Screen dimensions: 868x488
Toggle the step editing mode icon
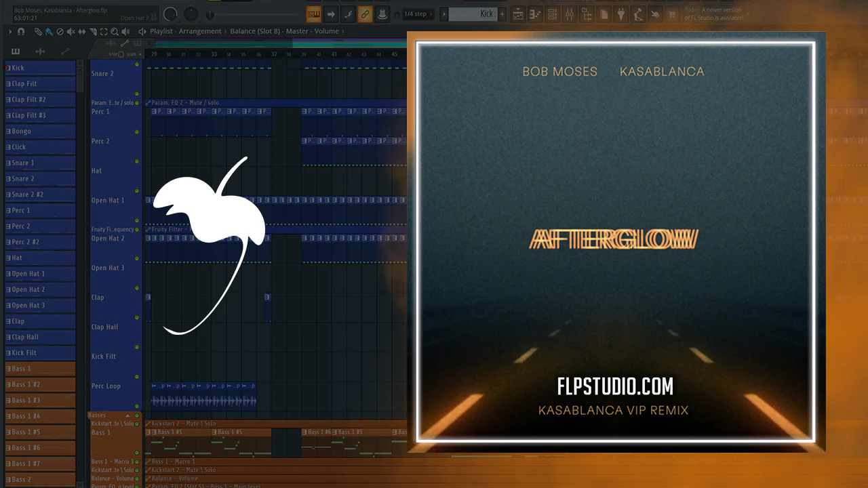(x=348, y=14)
